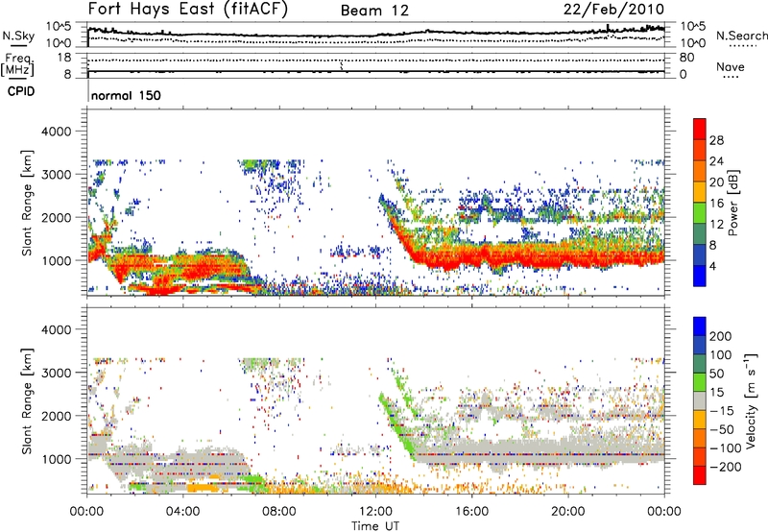Click the '2000' tick of the velocity panel
The image size is (768, 532).
(56, 416)
